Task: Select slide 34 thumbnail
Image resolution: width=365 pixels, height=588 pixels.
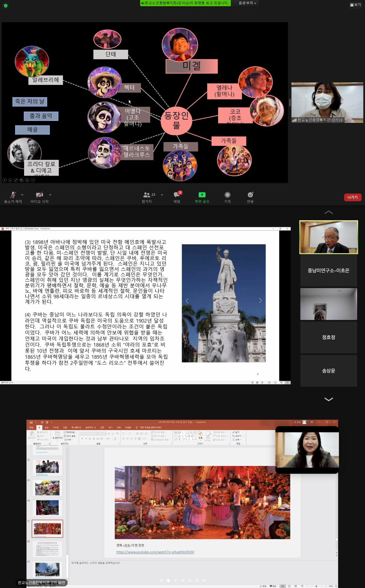Action: click(47, 508)
